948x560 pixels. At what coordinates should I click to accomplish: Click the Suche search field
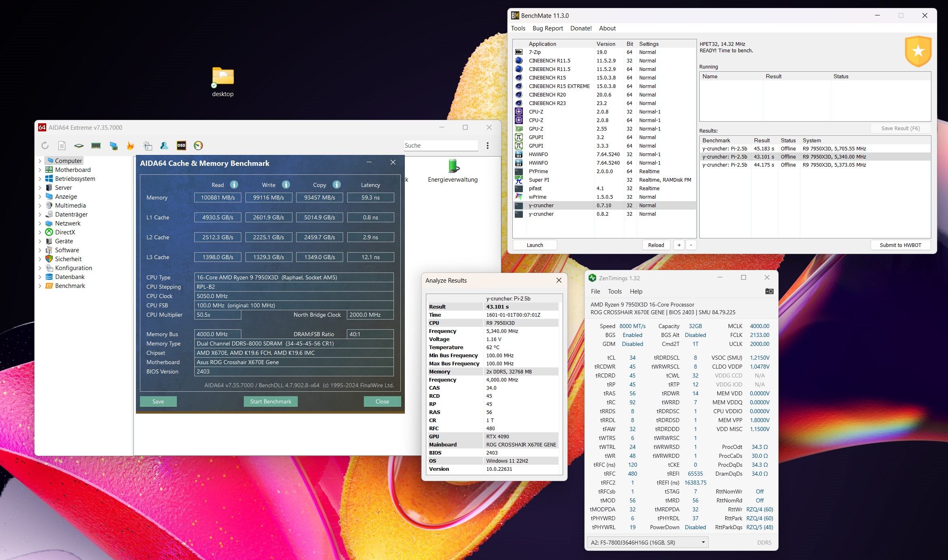point(440,146)
